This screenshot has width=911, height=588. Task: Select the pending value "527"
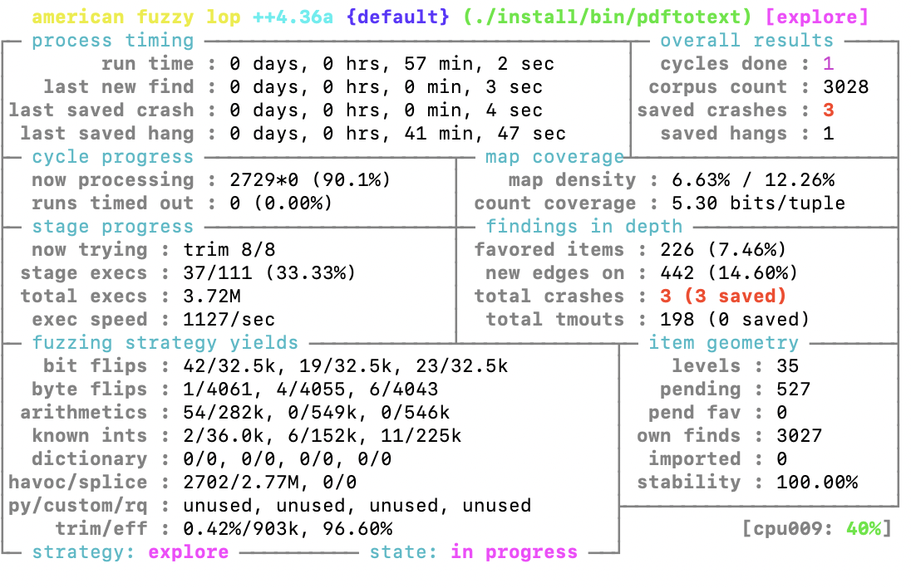click(794, 389)
